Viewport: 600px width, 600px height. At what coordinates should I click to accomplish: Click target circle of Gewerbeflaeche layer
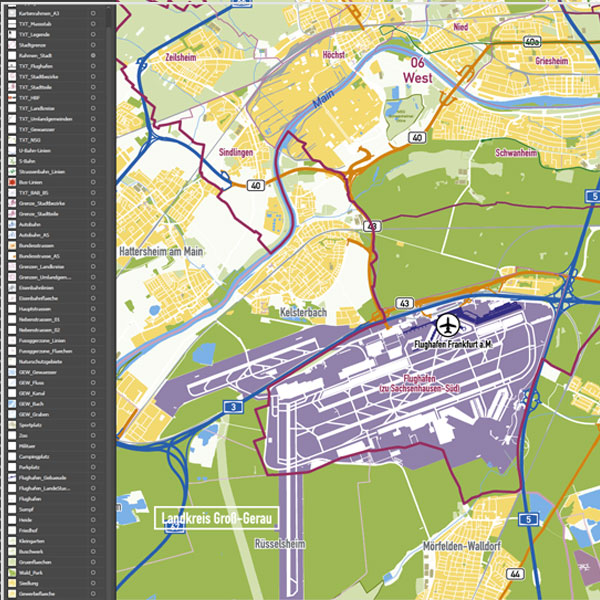pos(93,594)
